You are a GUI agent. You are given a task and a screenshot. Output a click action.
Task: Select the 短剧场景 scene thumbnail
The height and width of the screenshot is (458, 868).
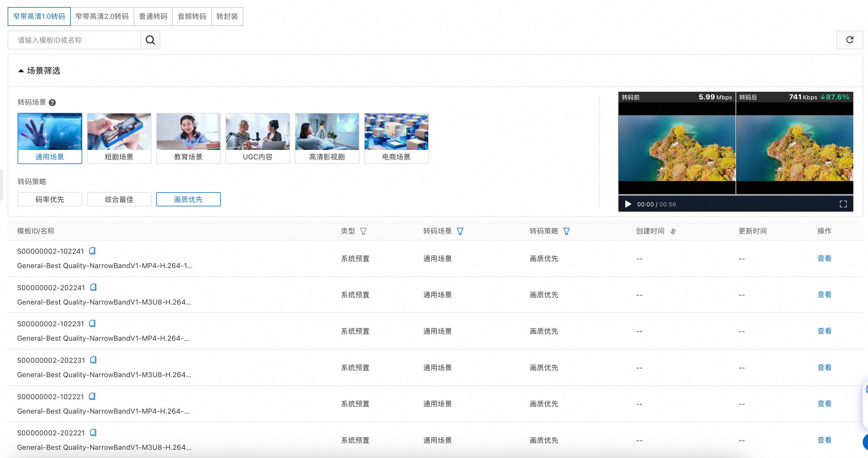click(119, 138)
